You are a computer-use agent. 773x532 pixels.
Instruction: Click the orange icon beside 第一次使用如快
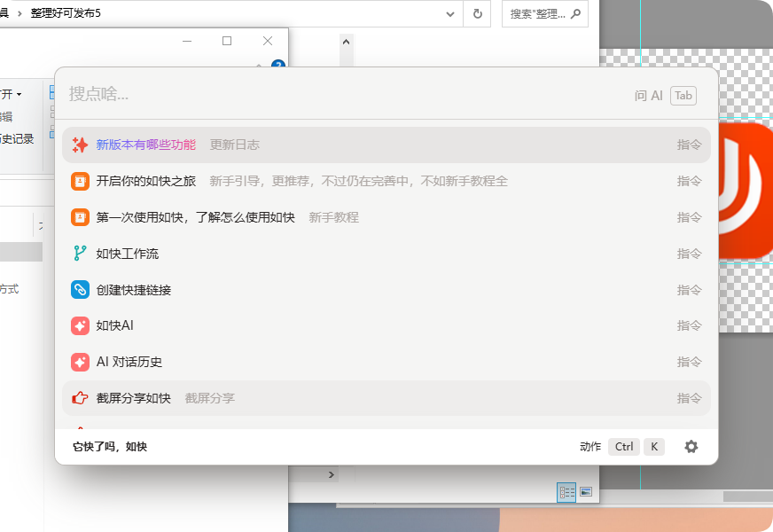pyautogui.click(x=80, y=217)
